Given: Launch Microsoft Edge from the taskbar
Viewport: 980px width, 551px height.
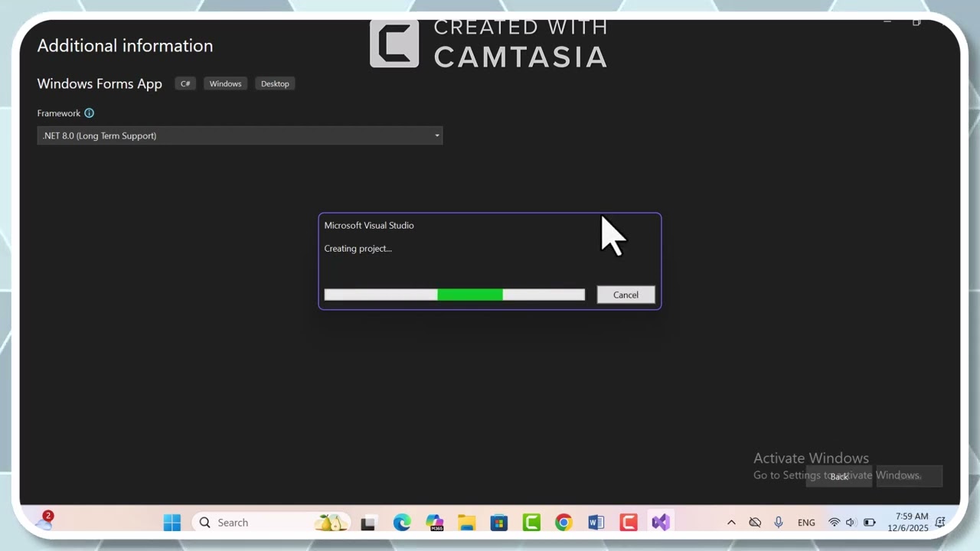Looking at the screenshot, I should [x=402, y=523].
